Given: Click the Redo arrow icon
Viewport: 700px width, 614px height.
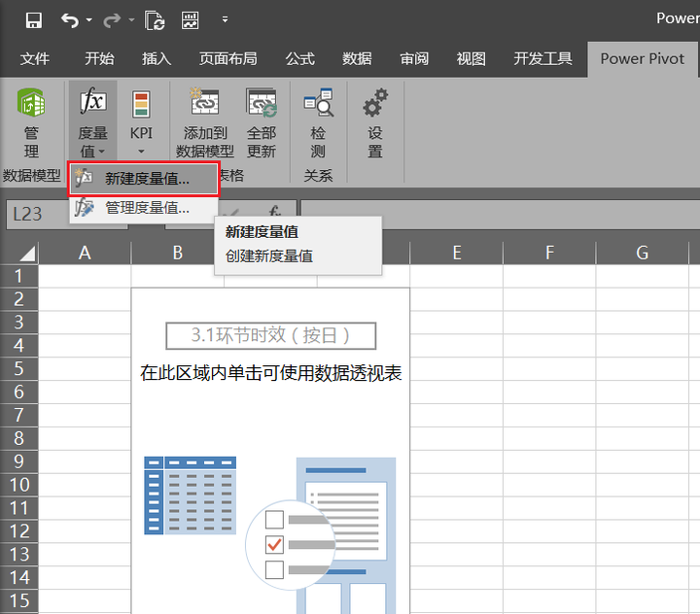Looking at the screenshot, I should click(x=112, y=20).
